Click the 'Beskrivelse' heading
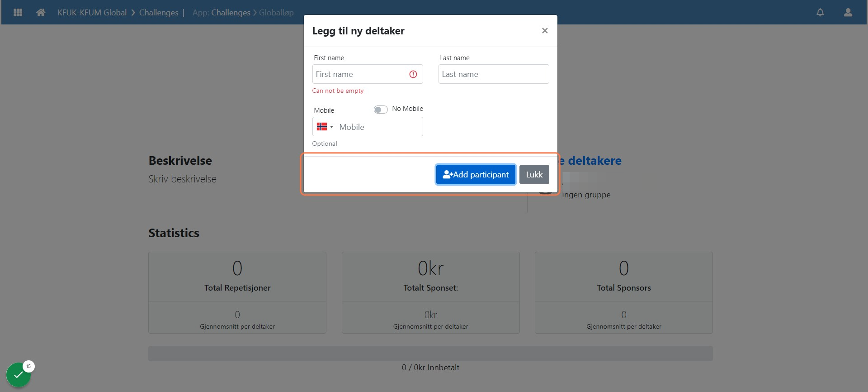This screenshot has width=868, height=392. [x=180, y=161]
